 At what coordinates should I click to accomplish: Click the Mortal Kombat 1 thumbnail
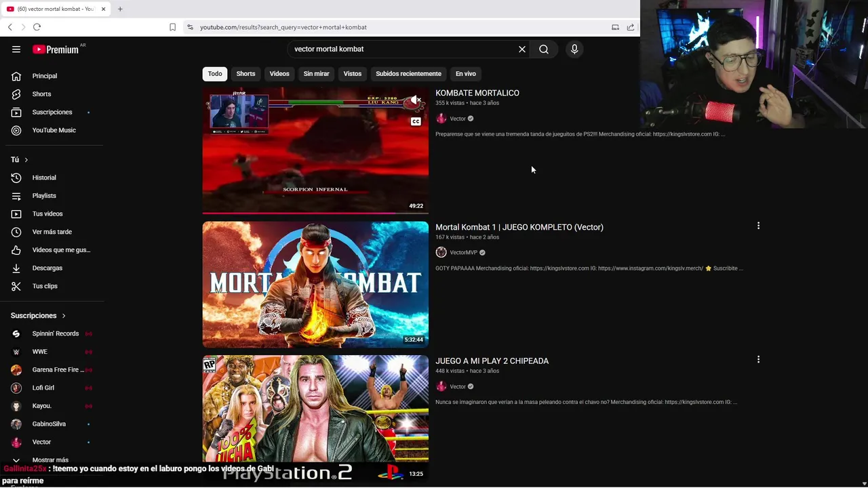pyautogui.click(x=315, y=284)
